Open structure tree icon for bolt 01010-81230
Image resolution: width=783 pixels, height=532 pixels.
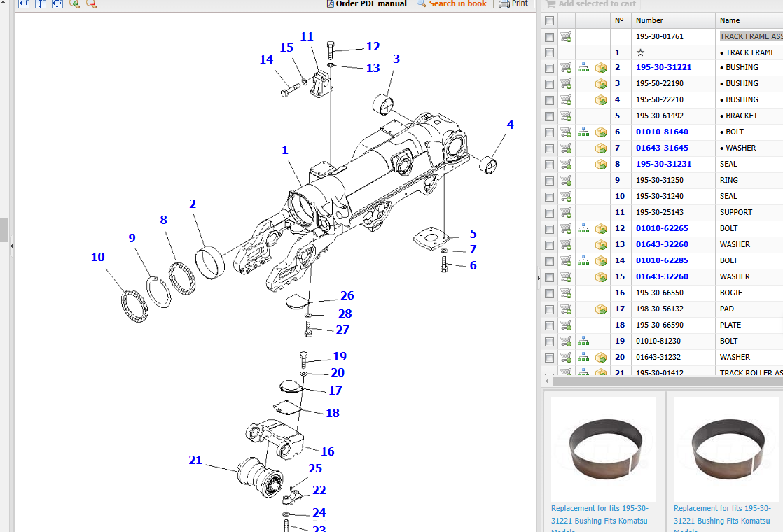tap(583, 342)
